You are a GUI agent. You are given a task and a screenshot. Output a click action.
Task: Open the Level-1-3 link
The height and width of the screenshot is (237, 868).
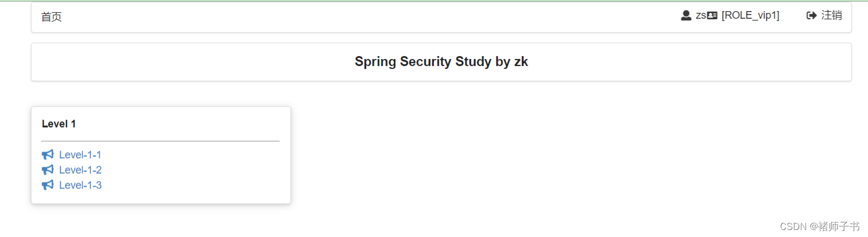pyautogui.click(x=80, y=185)
